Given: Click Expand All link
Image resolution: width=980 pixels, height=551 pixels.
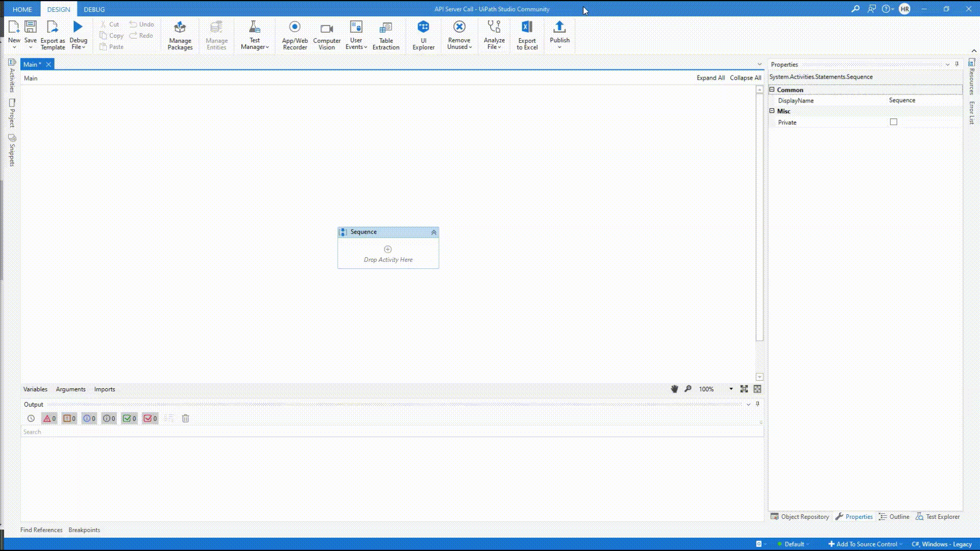Looking at the screenshot, I should click(710, 78).
